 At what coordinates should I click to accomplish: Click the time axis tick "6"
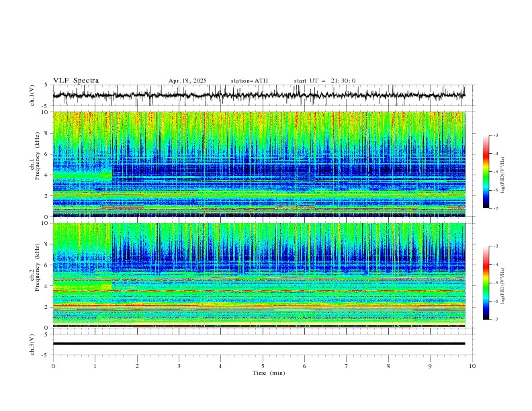click(304, 366)
